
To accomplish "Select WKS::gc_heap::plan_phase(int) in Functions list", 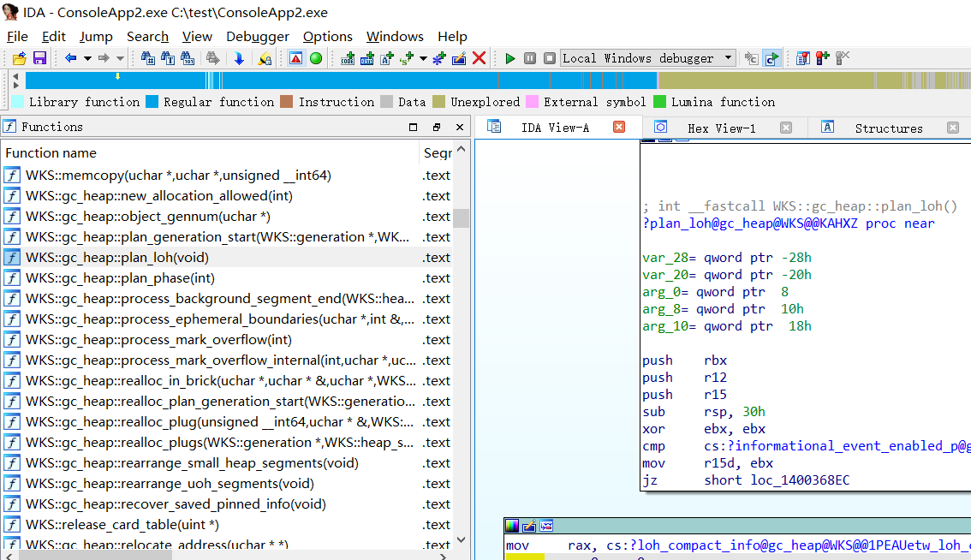I will click(x=120, y=277).
